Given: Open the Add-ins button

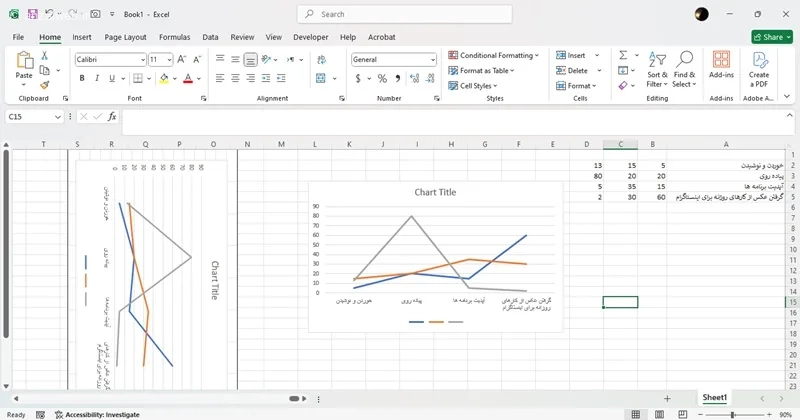Looking at the screenshot, I should click(x=721, y=65).
